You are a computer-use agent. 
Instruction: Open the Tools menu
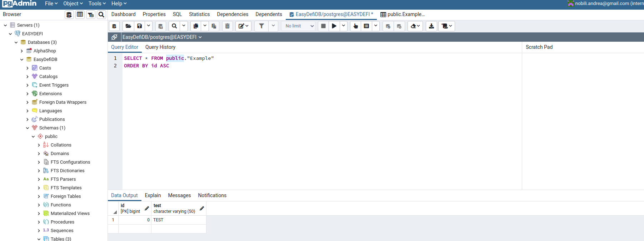(x=97, y=4)
